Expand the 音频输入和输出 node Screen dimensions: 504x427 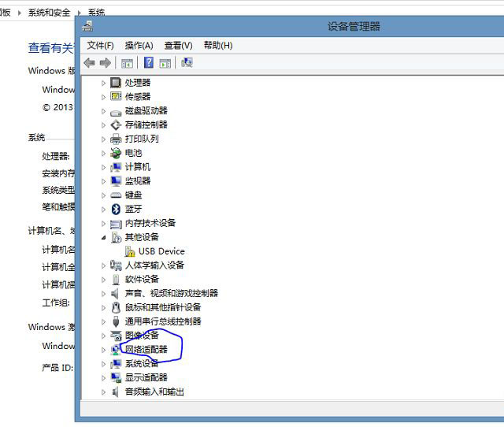click(x=103, y=392)
